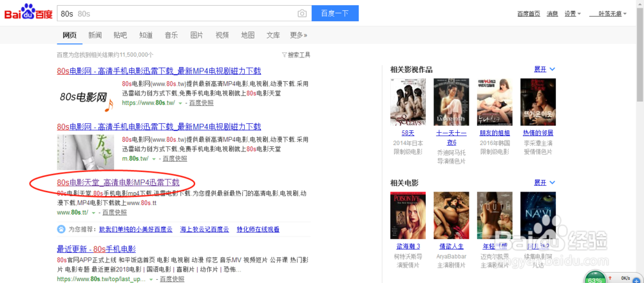Expand arrow next to 80s.tw/top/last_up URL
The height and width of the screenshot is (283, 644).
coord(151,280)
